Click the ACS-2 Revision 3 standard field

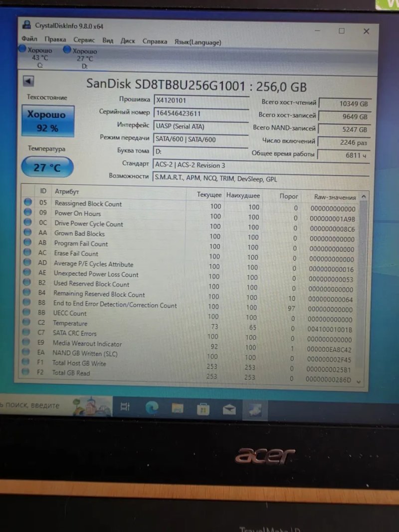261,165
